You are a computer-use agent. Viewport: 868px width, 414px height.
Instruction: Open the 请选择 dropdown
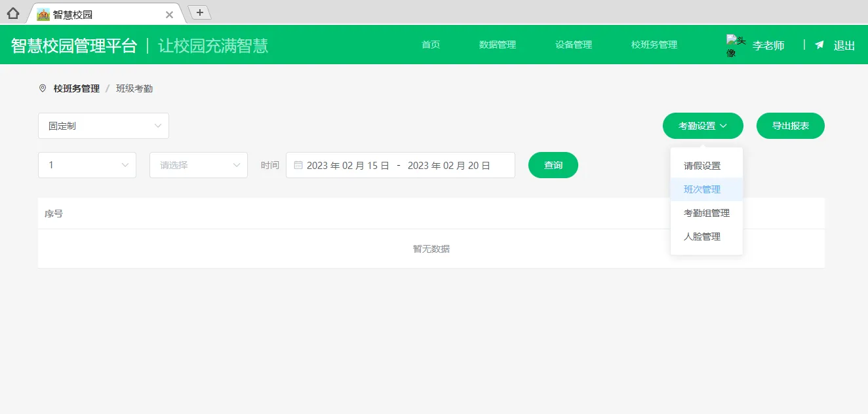click(x=199, y=165)
